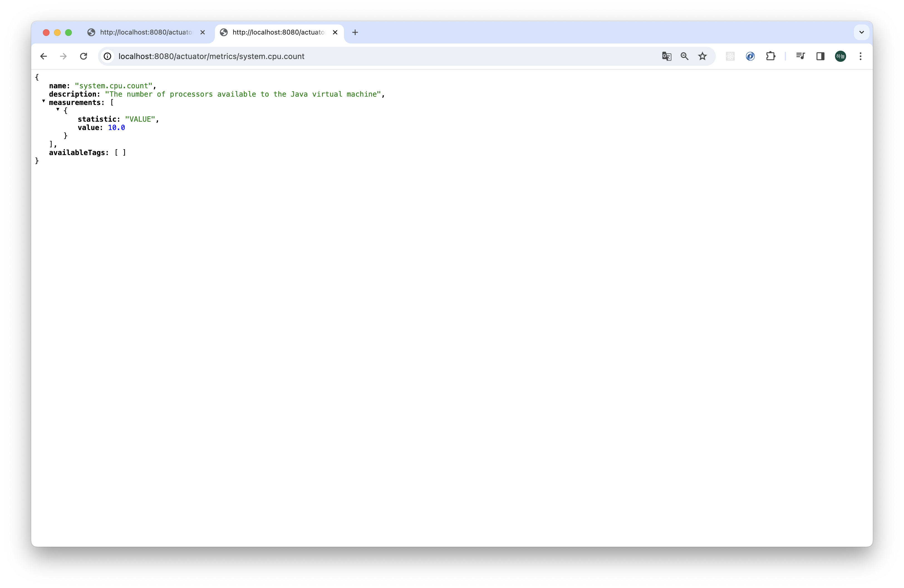Open the Chrome three-dot menu
The height and width of the screenshot is (588, 904).
[x=860, y=56]
